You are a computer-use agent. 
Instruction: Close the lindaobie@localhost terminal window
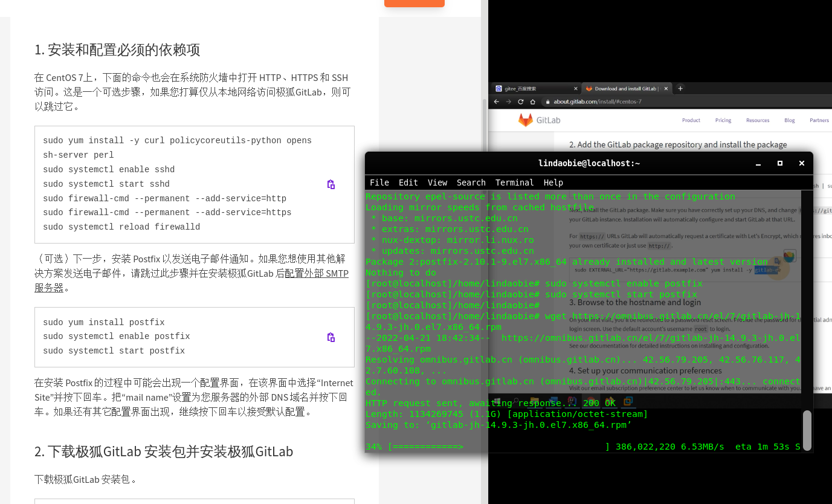pos(802,163)
